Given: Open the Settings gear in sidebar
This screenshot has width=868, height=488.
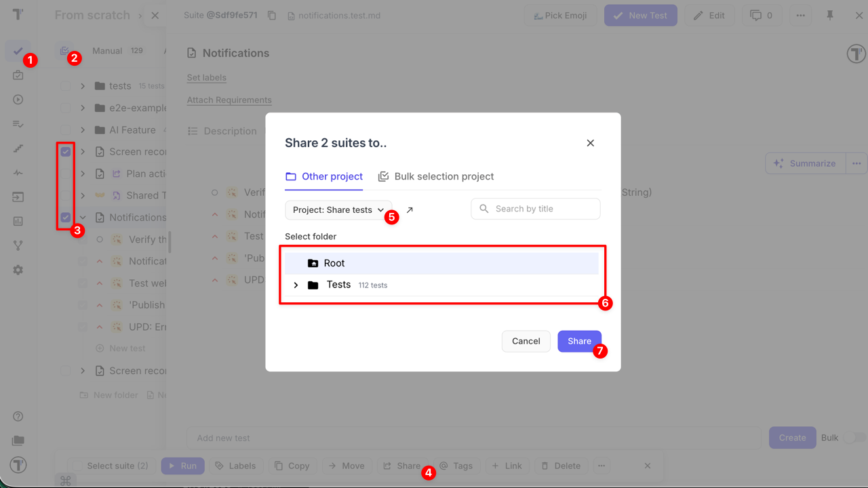Looking at the screenshot, I should pyautogui.click(x=18, y=270).
